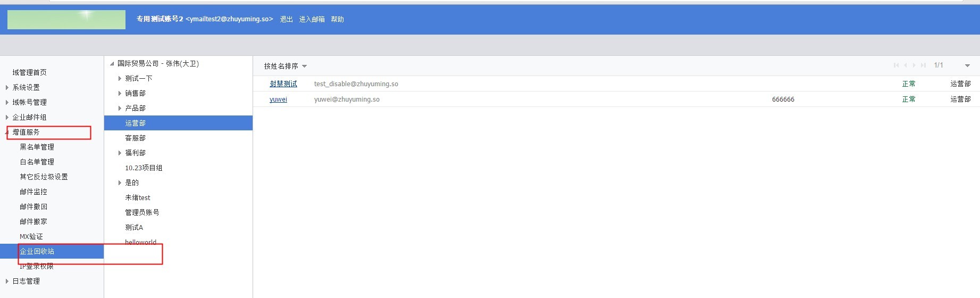Select the 客服部 department in tree
Screen dimensions: 980x298
tap(135, 138)
